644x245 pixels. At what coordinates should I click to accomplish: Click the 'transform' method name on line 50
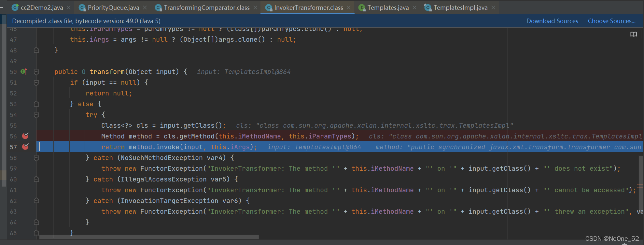point(107,72)
